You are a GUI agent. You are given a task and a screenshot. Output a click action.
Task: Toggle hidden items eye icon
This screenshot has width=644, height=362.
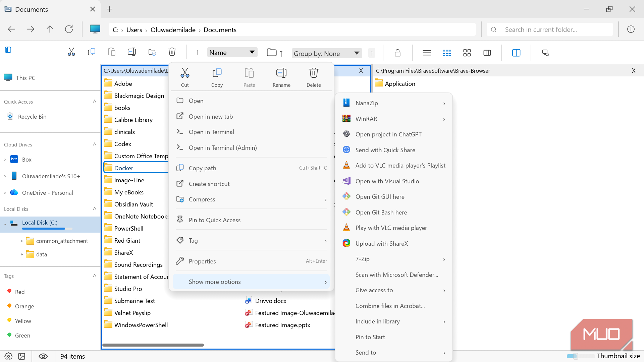click(x=43, y=356)
